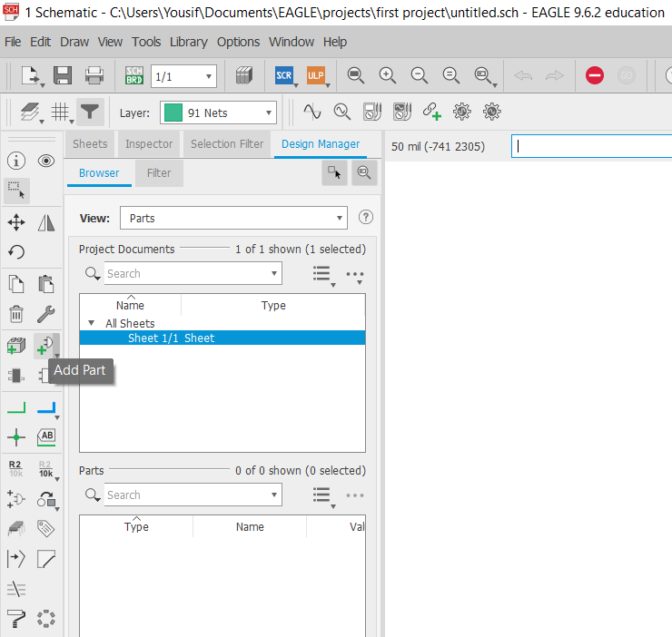The width and height of the screenshot is (672, 637).
Task: Click the Add Part tool icon
Action: point(45,346)
